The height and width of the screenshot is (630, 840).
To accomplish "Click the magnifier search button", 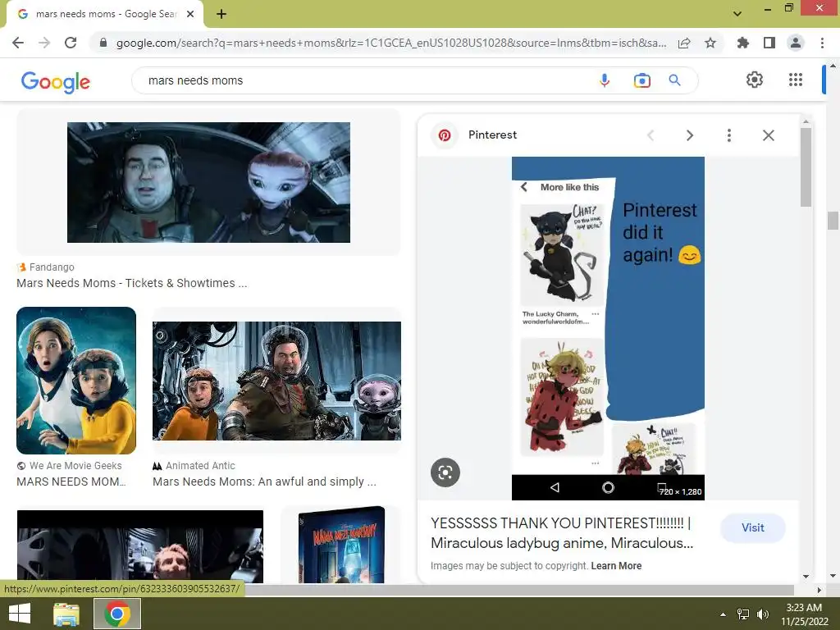I will tap(674, 80).
